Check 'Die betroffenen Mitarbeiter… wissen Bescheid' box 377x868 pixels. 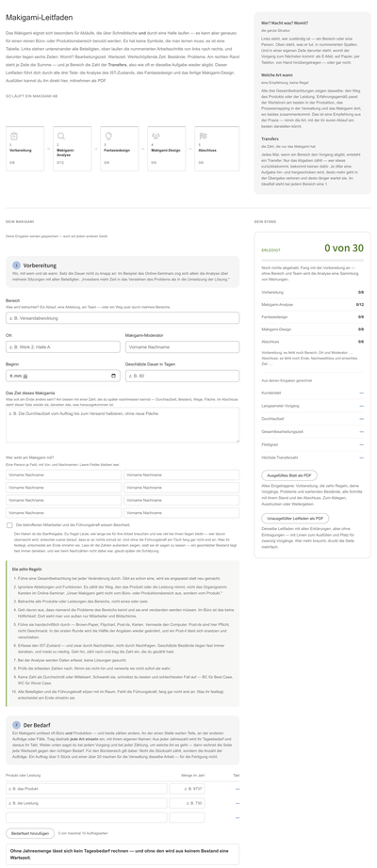click(x=9, y=524)
